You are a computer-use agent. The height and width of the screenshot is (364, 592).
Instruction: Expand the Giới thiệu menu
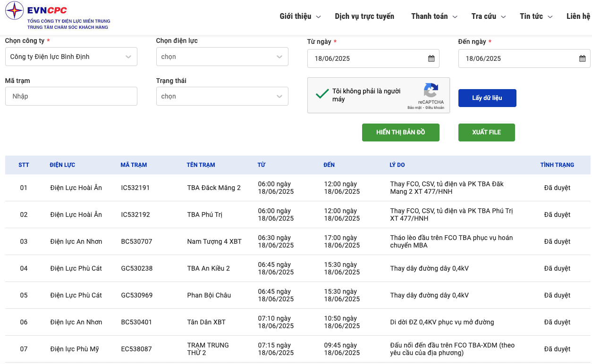pyautogui.click(x=300, y=17)
